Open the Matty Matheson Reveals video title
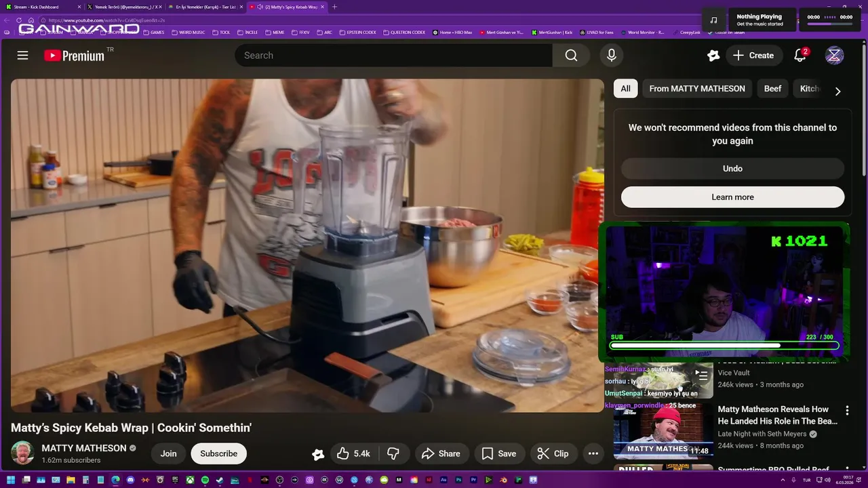The height and width of the screenshot is (488, 868). click(777, 415)
